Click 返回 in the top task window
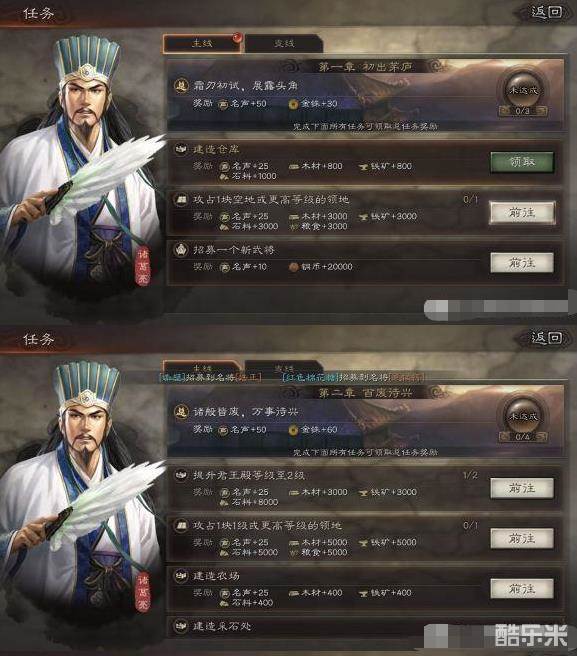The width and height of the screenshot is (577, 656). pos(546,12)
